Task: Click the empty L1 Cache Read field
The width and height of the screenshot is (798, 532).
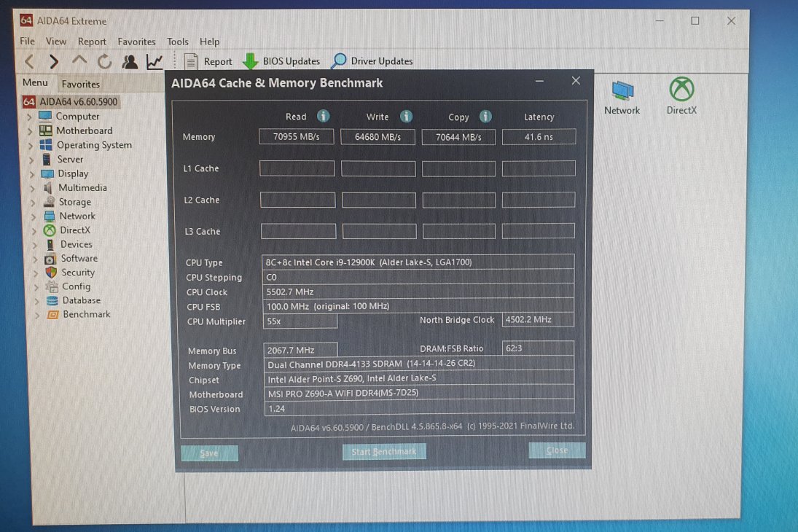Action: point(297,168)
